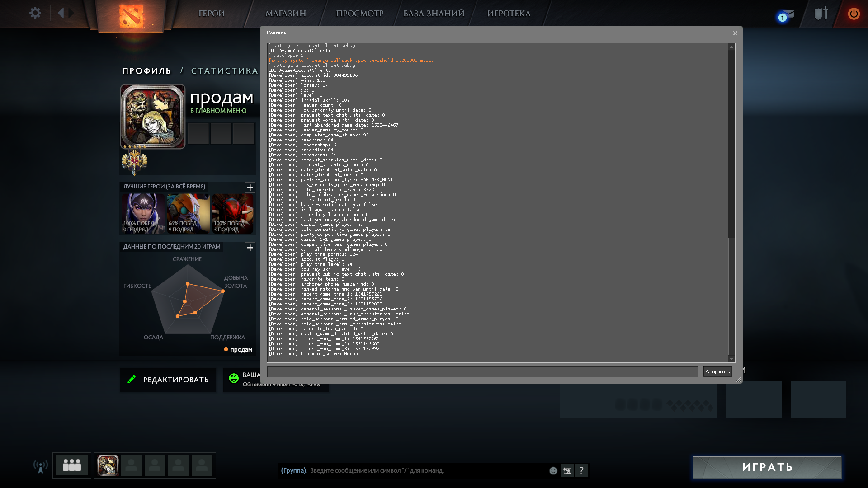Click the fourth empty party slot
This screenshot has width=868, height=488.
pos(202,465)
